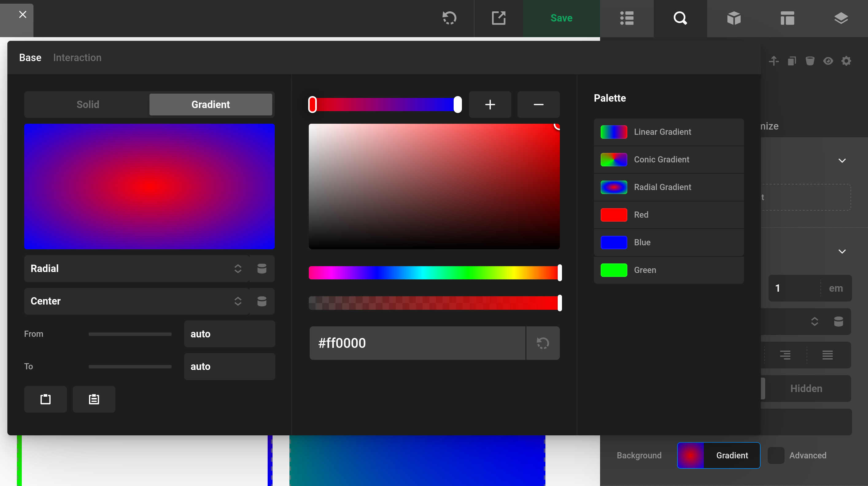868x486 pixels.
Task: Duplicate the element with the copy icon
Action: click(x=792, y=61)
